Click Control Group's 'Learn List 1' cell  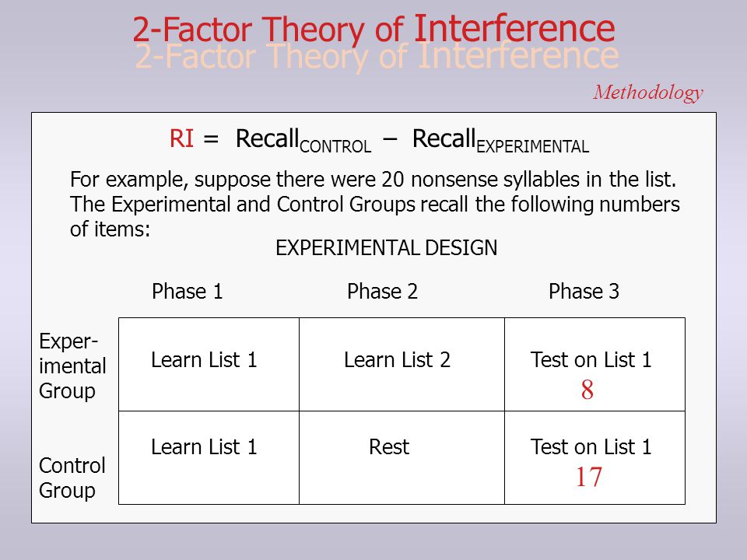[209, 457]
